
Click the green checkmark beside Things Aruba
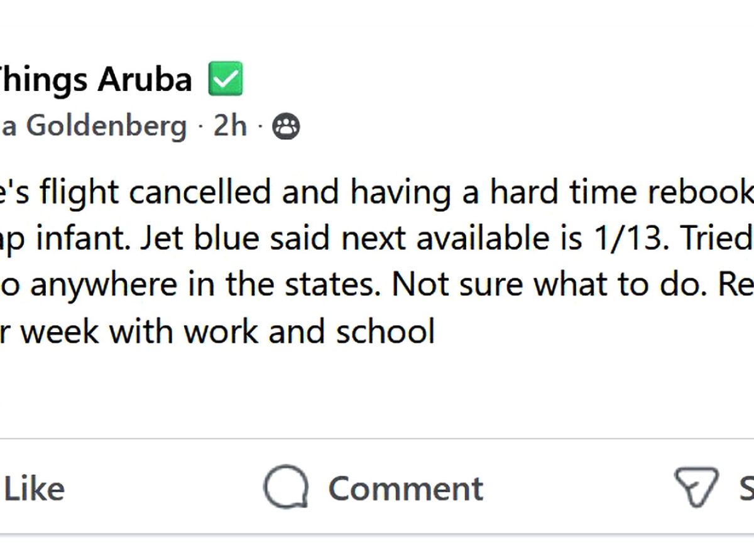226,78
